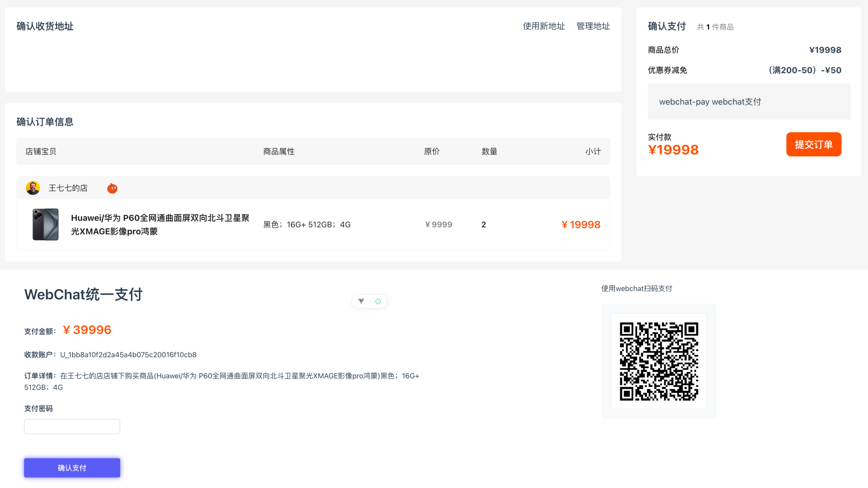Click the 共 1 件商品 item count
This screenshot has height=488, width=868.
coord(715,27)
